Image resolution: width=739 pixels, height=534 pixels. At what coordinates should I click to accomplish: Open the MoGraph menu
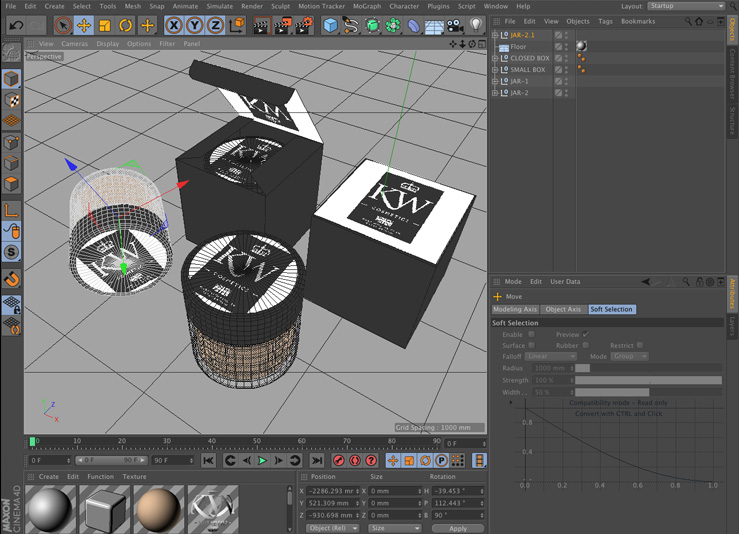367,6
